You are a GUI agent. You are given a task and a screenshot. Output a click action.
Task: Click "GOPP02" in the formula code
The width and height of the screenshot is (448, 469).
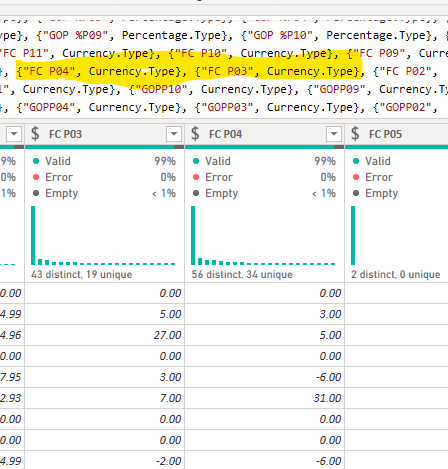tap(406, 107)
